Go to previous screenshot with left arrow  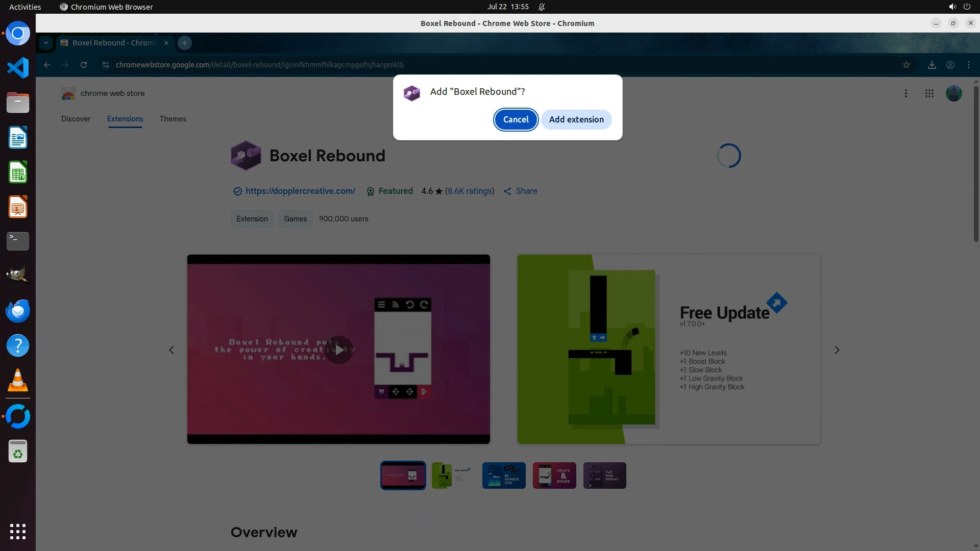tap(171, 350)
